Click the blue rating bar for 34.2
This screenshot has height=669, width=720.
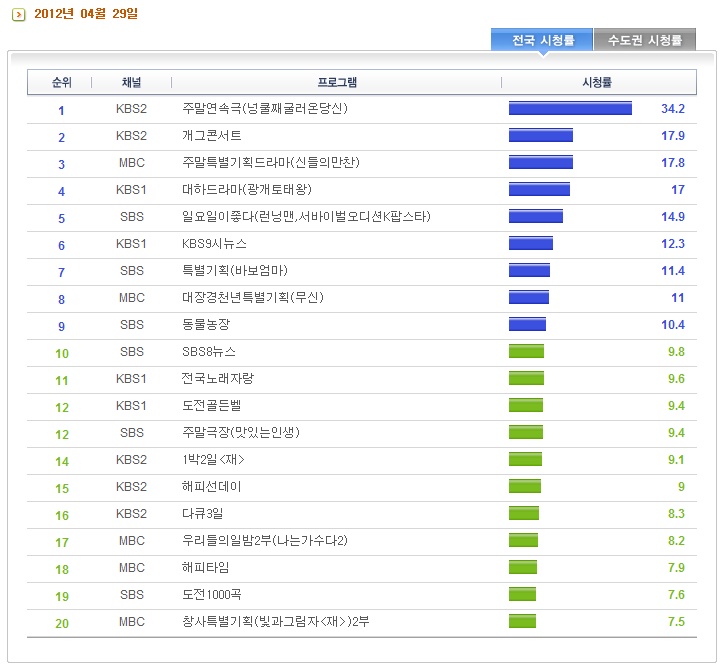(x=570, y=108)
